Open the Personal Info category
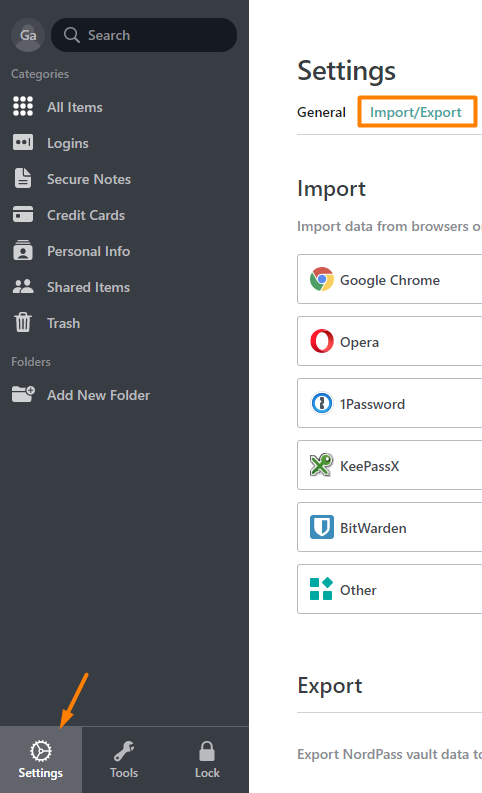Image resolution: width=482 pixels, height=793 pixels. (x=89, y=251)
